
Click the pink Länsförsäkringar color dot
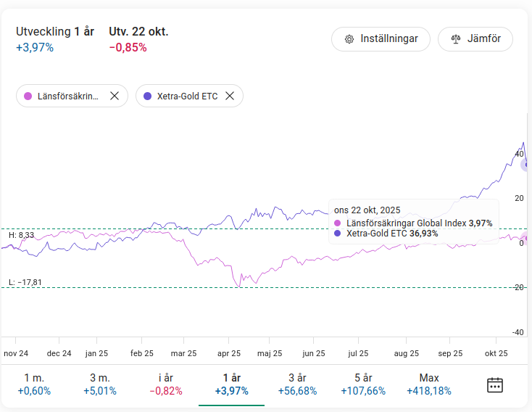point(28,96)
